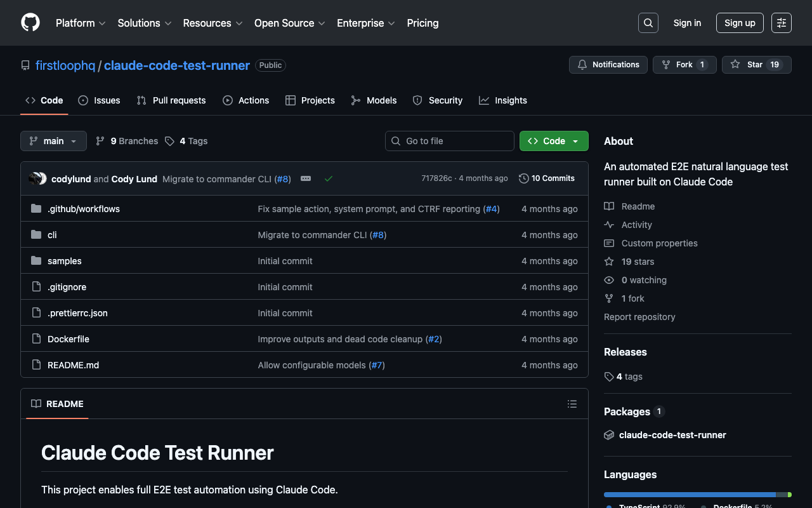Click the GitHub logo icon
Screen dimensions: 812x508
pyautogui.click(x=30, y=23)
